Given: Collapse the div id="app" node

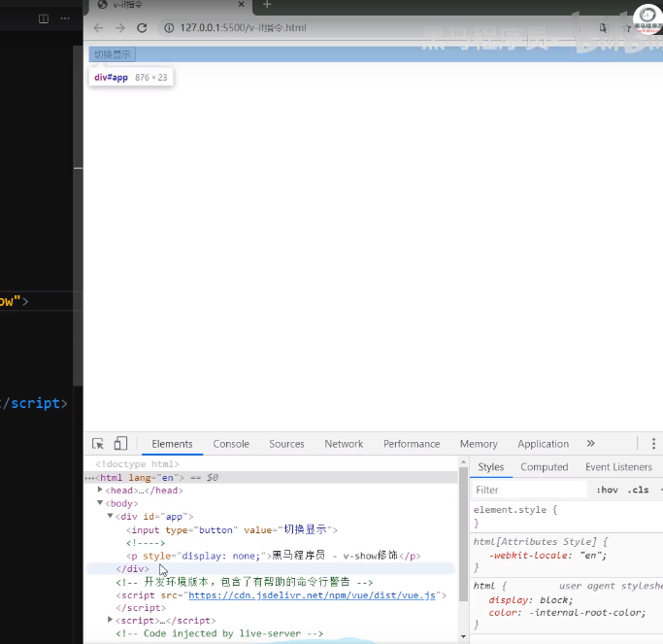Looking at the screenshot, I should [110, 516].
